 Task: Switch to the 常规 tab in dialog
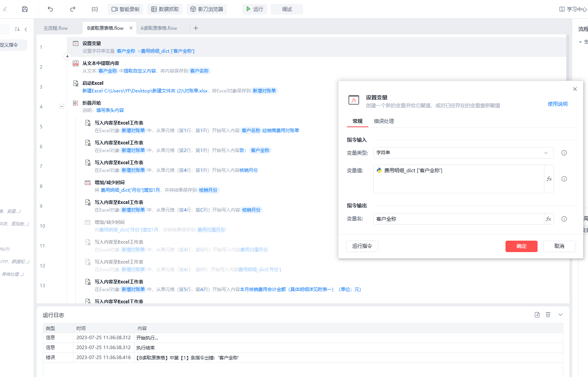click(x=358, y=121)
